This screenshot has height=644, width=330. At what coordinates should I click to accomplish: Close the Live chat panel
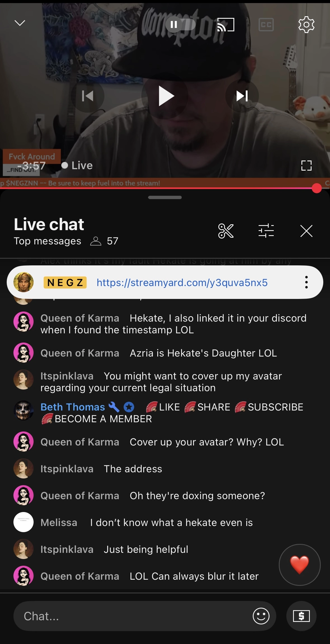pos(306,231)
